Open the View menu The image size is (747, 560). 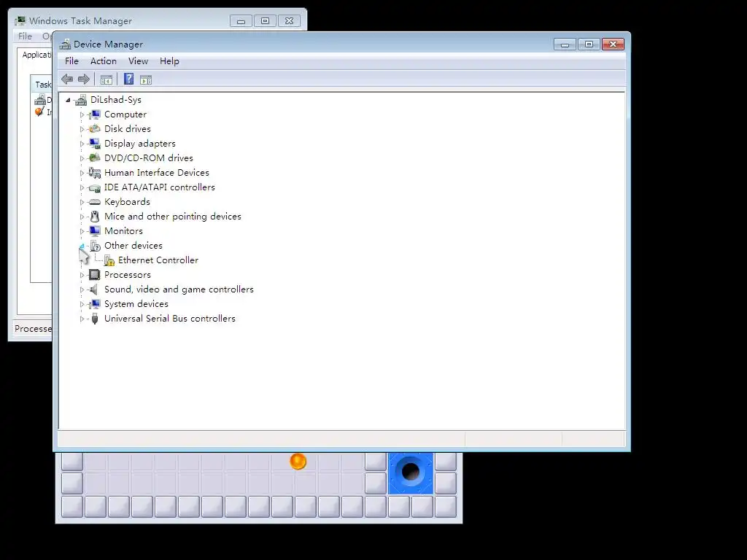click(138, 61)
